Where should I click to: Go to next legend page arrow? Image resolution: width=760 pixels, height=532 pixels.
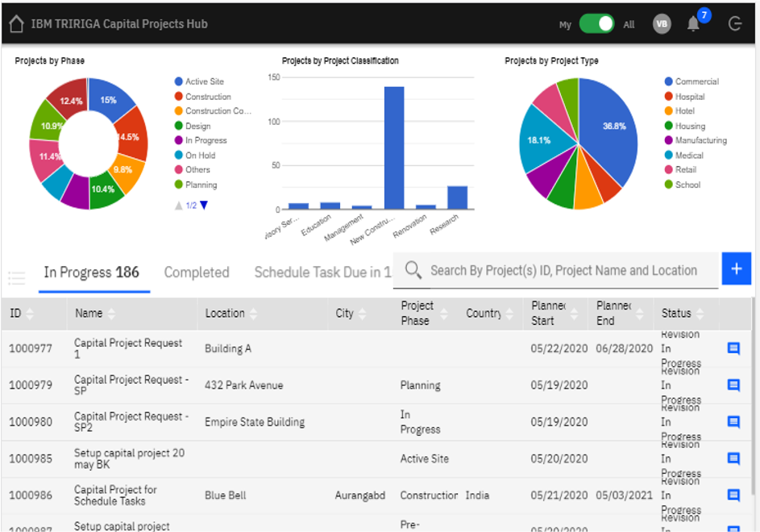[204, 205]
